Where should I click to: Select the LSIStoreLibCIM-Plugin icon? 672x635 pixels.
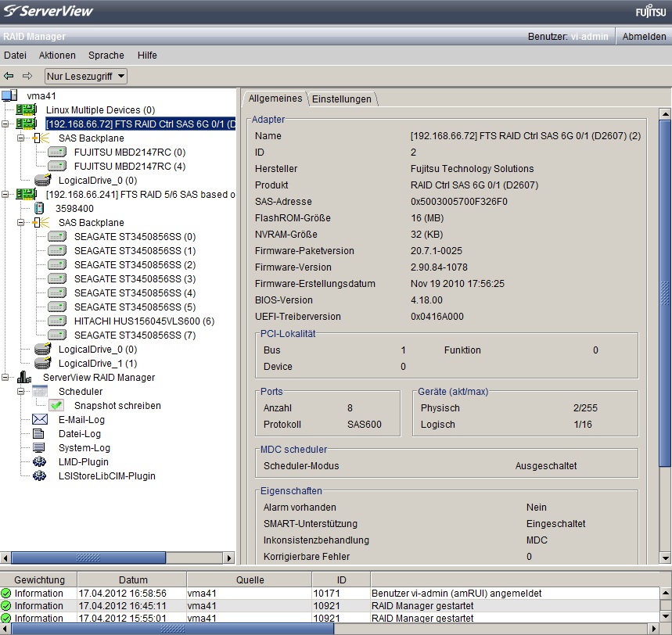[x=40, y=476]
